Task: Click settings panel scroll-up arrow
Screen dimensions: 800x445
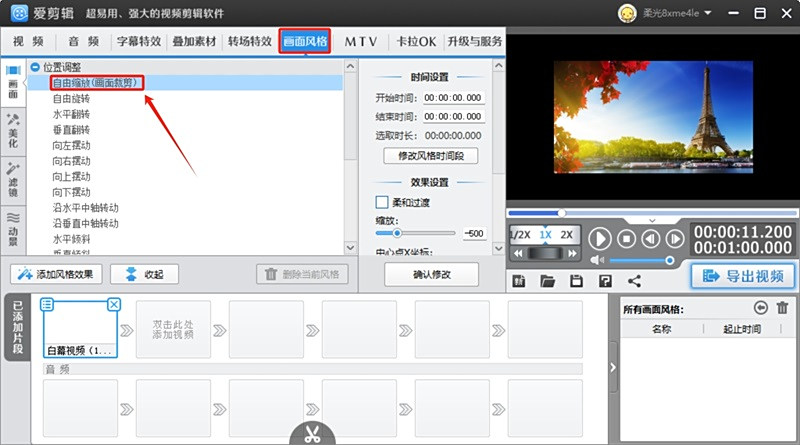Action: [x=499, y=66]
